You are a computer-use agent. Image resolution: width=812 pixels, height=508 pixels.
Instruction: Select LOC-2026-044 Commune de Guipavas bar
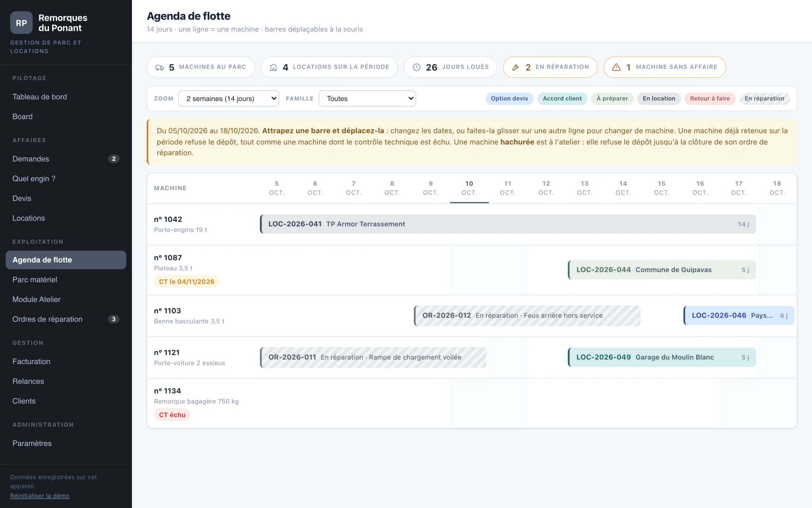(x=662, y=270)
